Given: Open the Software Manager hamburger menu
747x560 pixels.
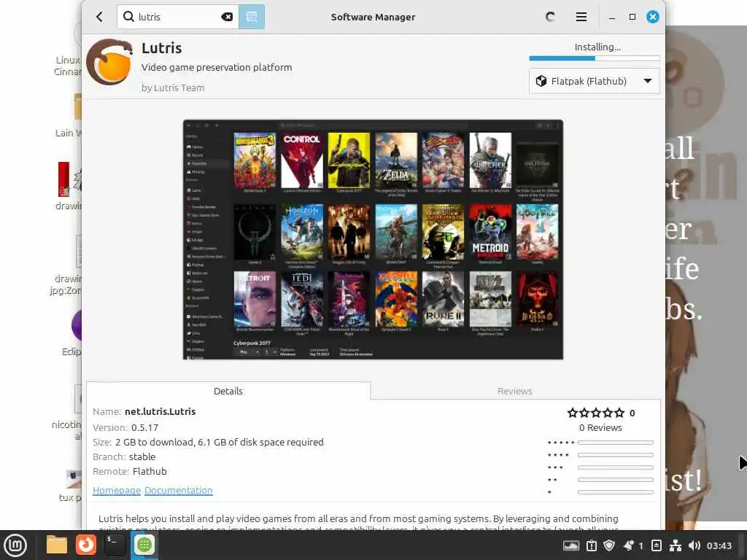Looking at the screenshot, I should pos(581,17).
